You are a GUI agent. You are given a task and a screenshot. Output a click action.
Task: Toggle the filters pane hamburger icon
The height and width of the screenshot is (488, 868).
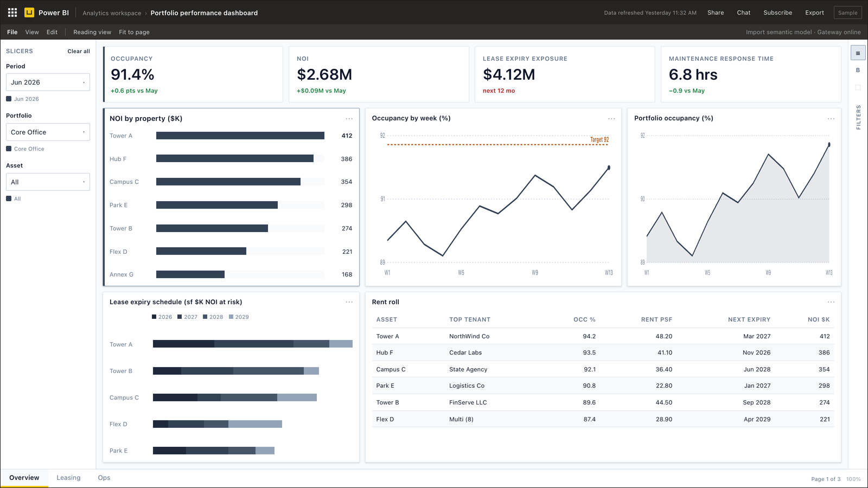pos(858,53)
